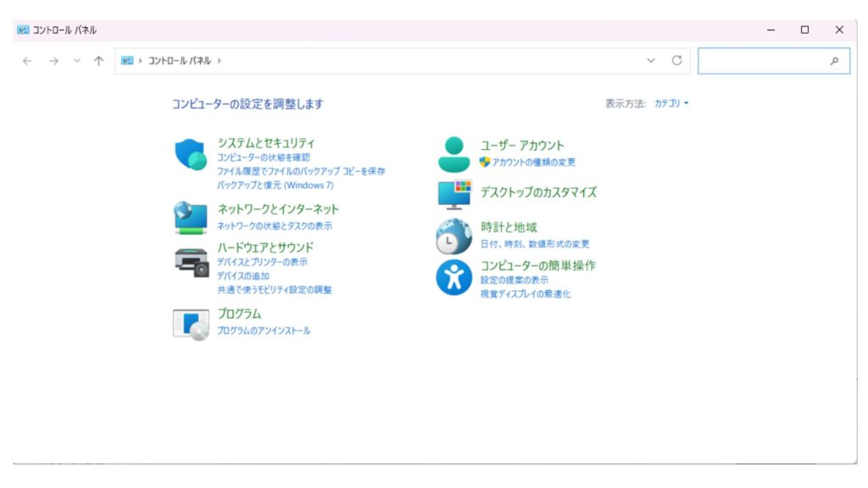The height and width of the screenshot is (488, 868).
Task: Click the refresh icon in address bar
Action: pyautogui.click(x=676, y=60)
